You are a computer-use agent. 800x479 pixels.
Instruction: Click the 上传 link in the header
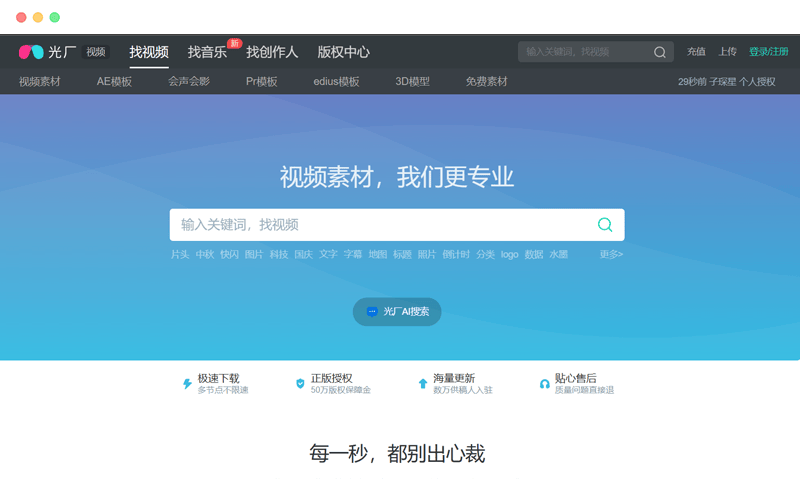click(x=728, y=52)
